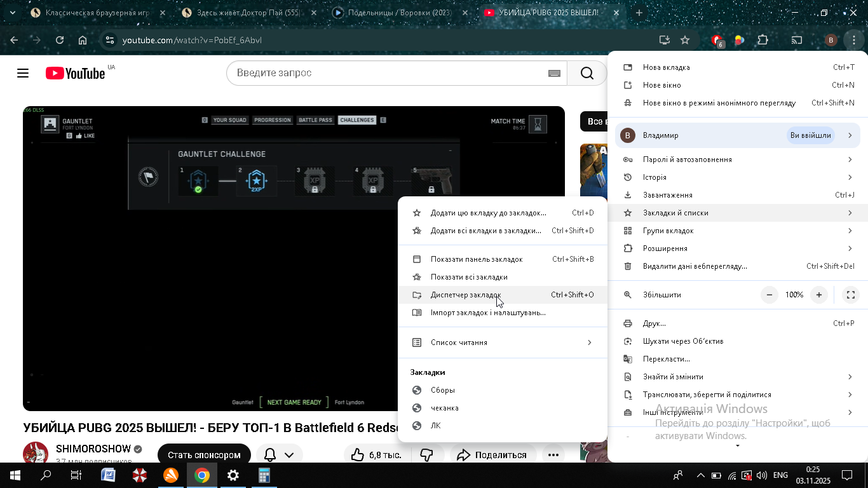Choose 'Друк...' from Chrome menu
This screenshot has height=488, width=868.
(738, 323)
